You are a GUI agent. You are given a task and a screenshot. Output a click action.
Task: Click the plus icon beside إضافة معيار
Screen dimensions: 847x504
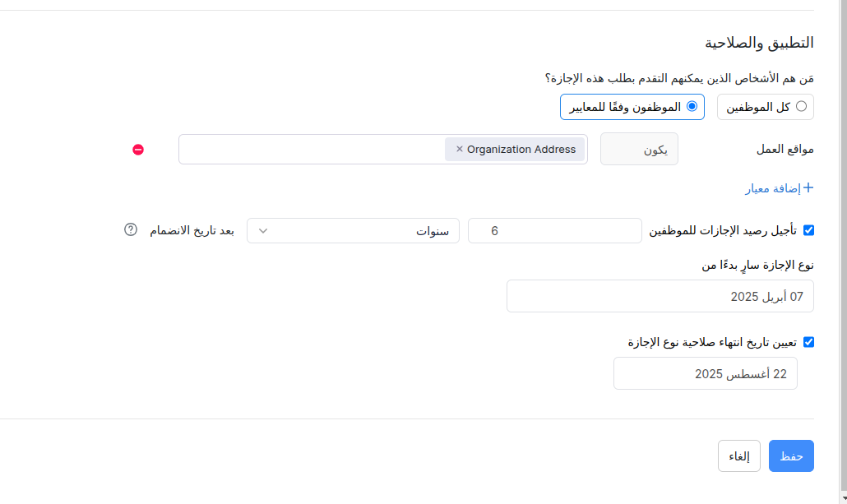[808, 188]
